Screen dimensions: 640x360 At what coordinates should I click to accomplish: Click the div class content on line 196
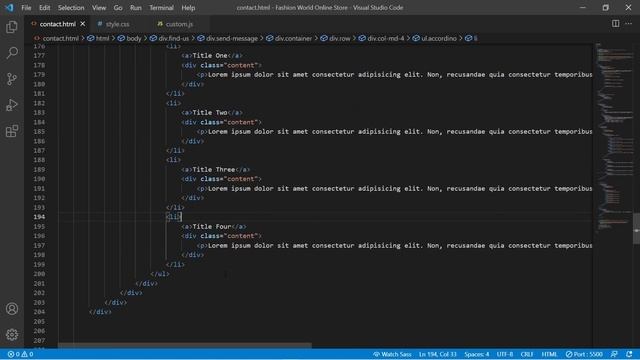[x=221, y=236]
